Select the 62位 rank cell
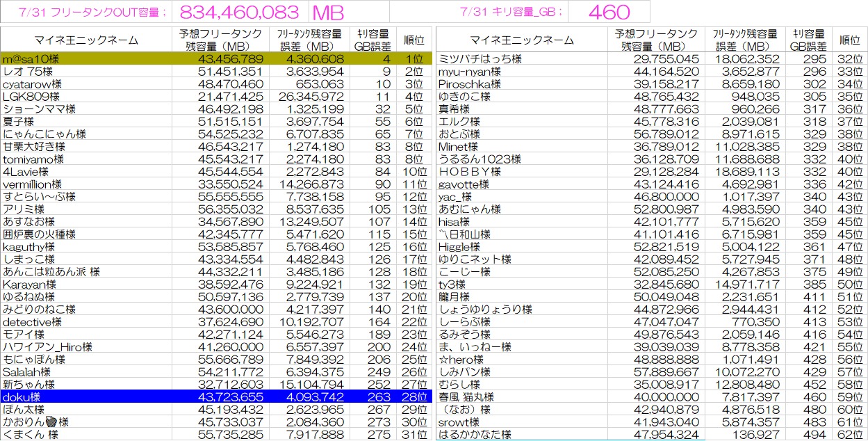Viewport: 868px width, 441px height. click(x=849, y=435)
